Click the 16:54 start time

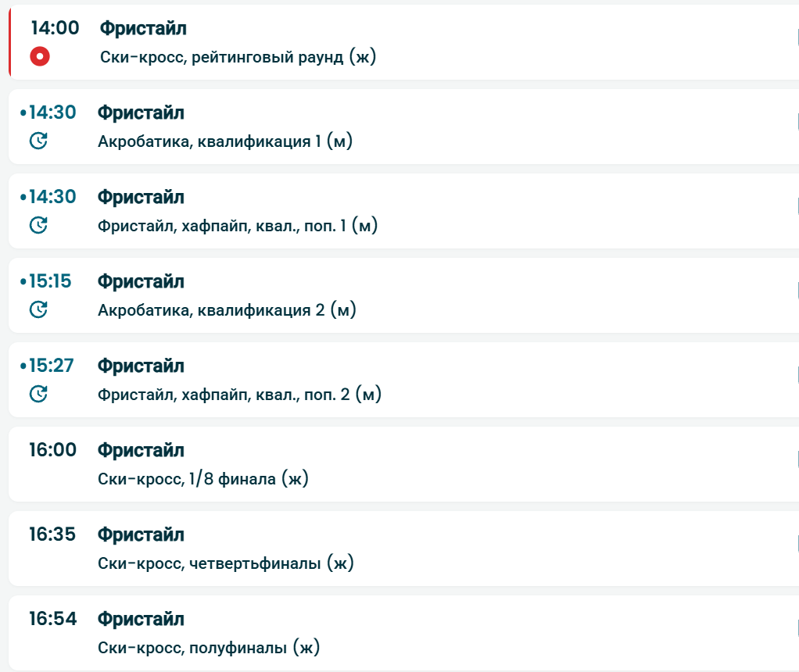(53, 619)
